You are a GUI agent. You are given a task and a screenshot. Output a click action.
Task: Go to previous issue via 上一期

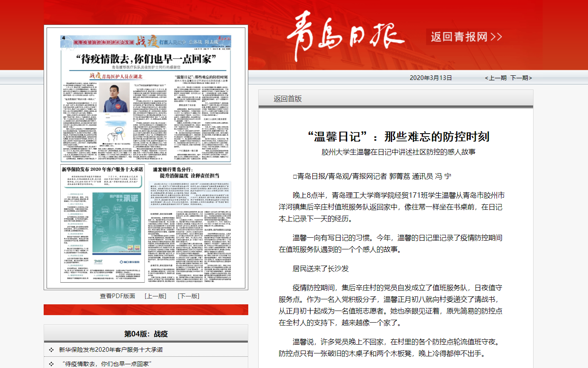tap(496, 78)
